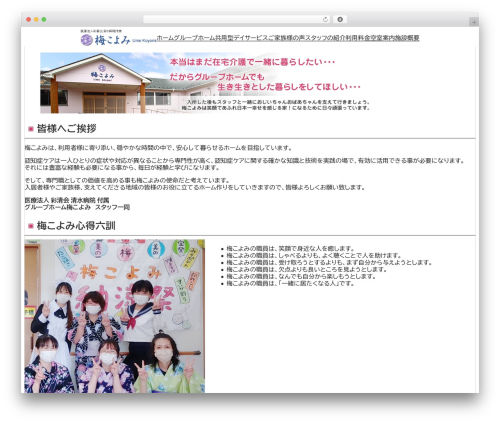
Task: Click the browser reload icon
Action: click(x=325, y=19)
